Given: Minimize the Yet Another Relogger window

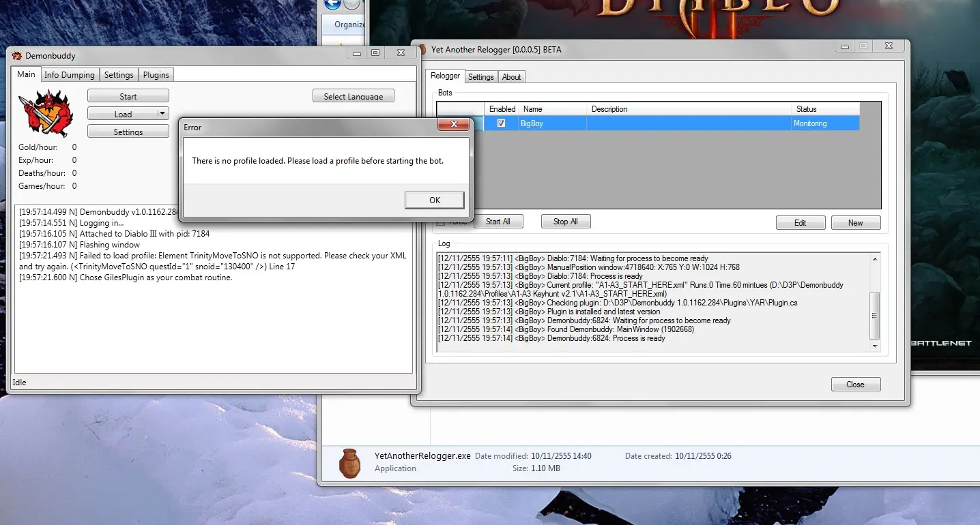Looking at the screenshot, I should coord(845,46).
